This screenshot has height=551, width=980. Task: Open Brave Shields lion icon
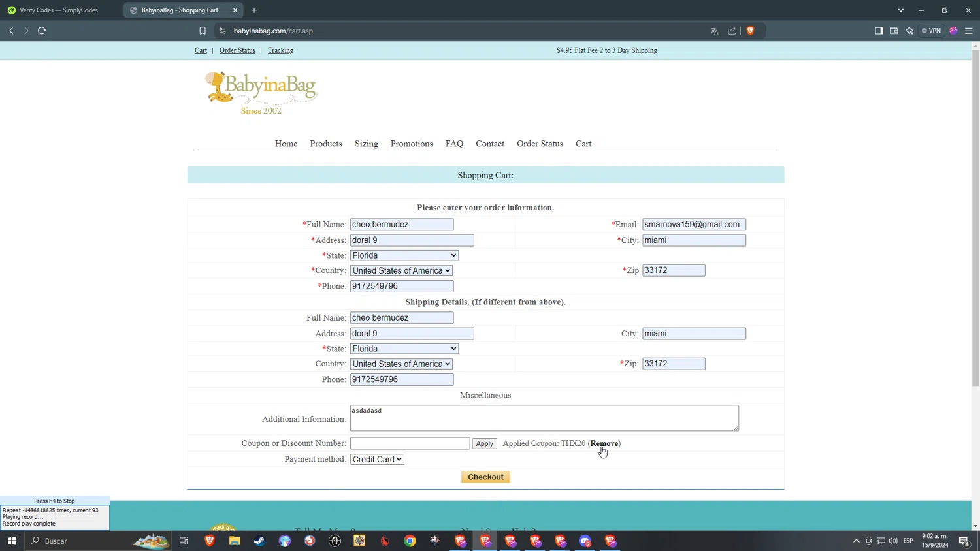click(x=750, y=31)
